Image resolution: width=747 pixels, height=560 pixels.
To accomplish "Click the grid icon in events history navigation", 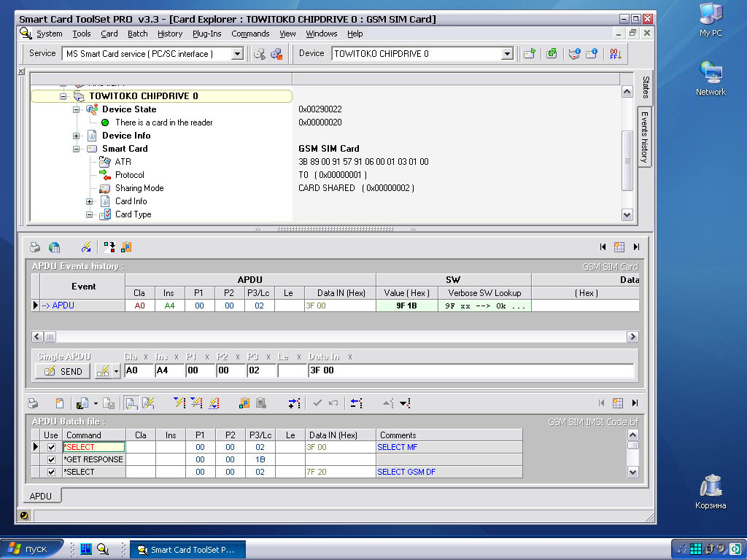I will click(x=619, y=247).
